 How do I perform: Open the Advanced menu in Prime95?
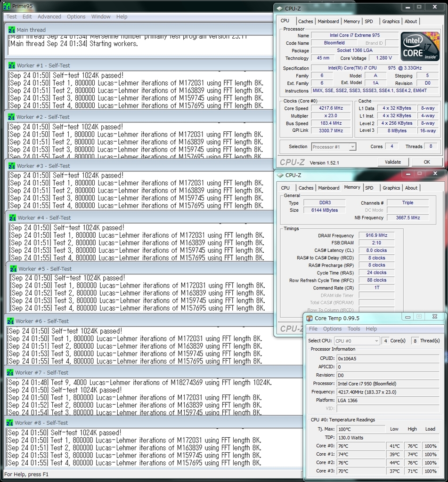click(x=49, y=16)
